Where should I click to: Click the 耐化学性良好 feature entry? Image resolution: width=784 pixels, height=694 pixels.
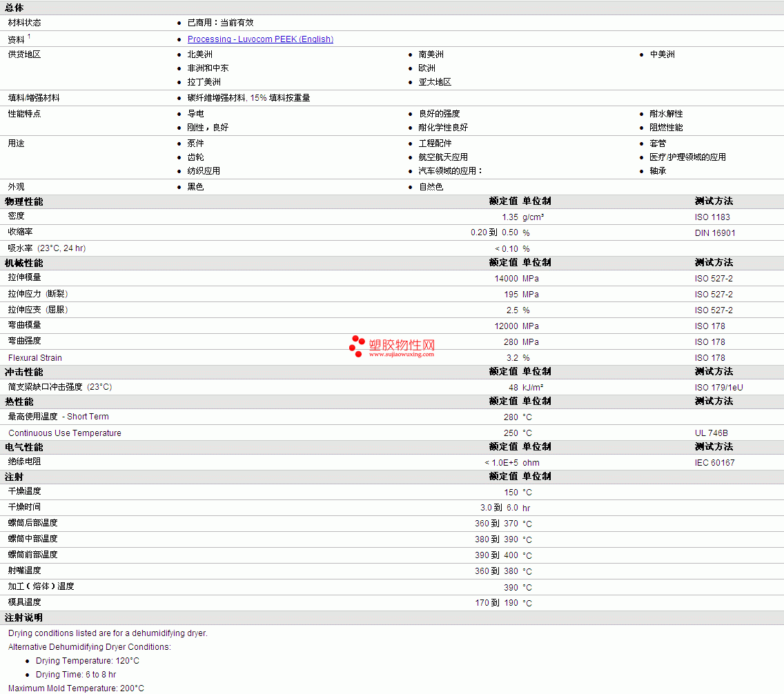coord(443,128)
